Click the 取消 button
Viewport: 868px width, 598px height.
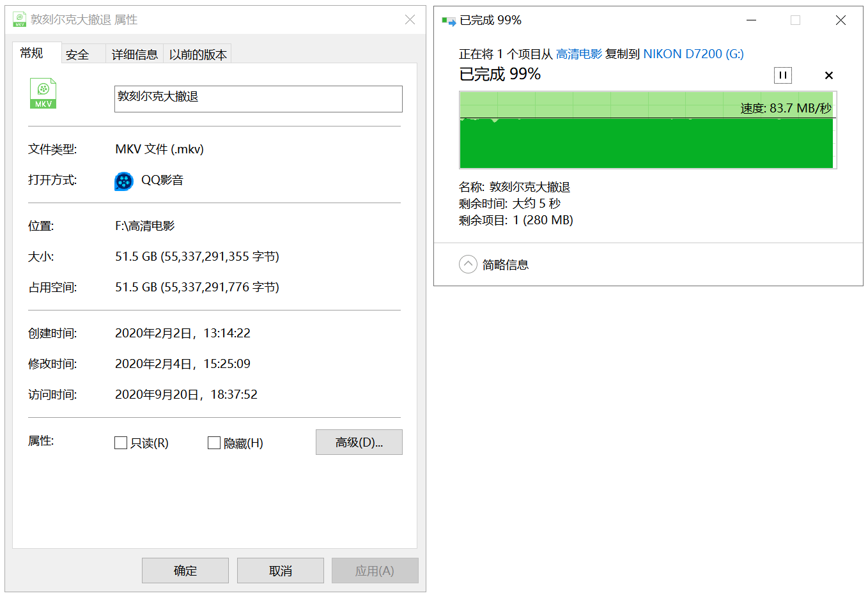pos(280,571)
